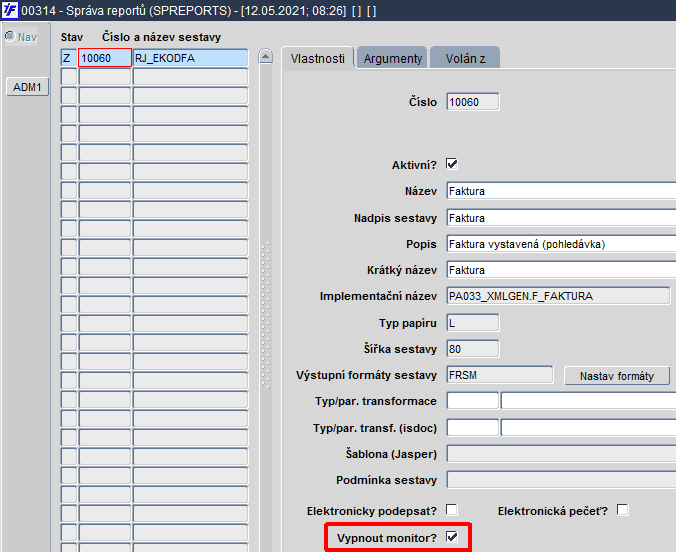Enable the Elektronicky podepsat? checkbox

tap(452, 510)
